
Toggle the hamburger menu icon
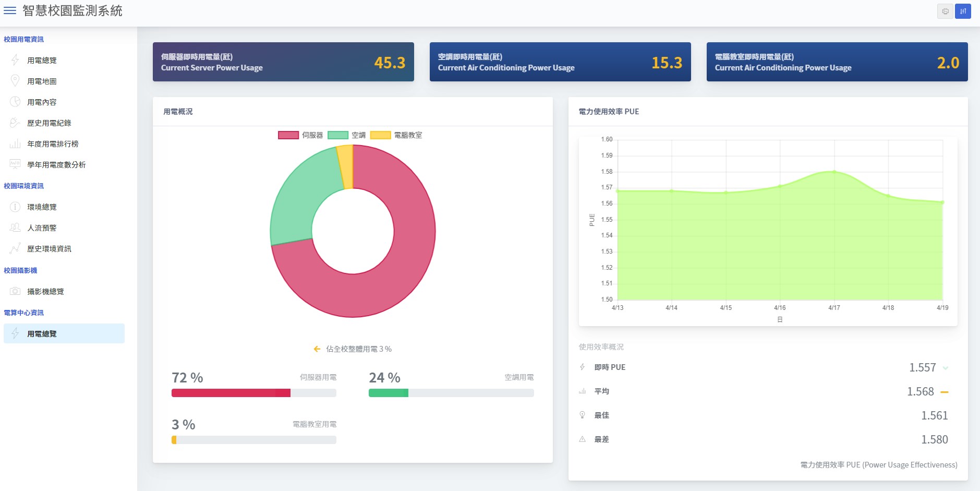[10, 10]
